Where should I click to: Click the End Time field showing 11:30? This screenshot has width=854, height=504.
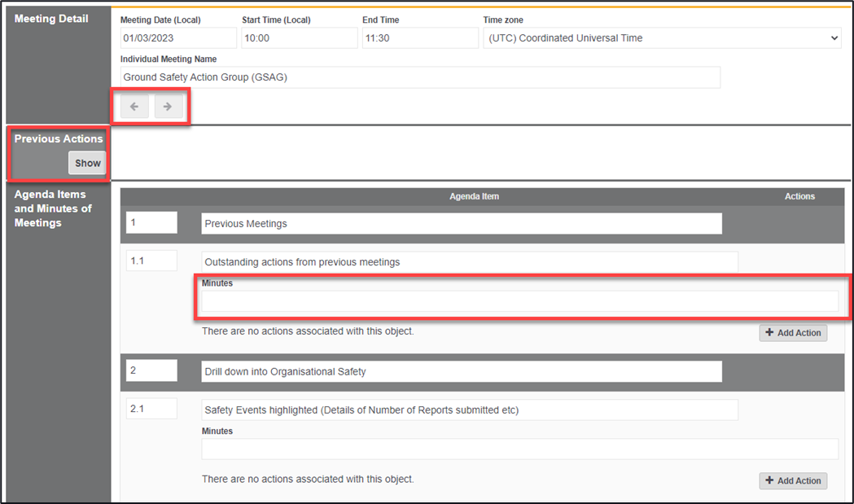[419, 38]
